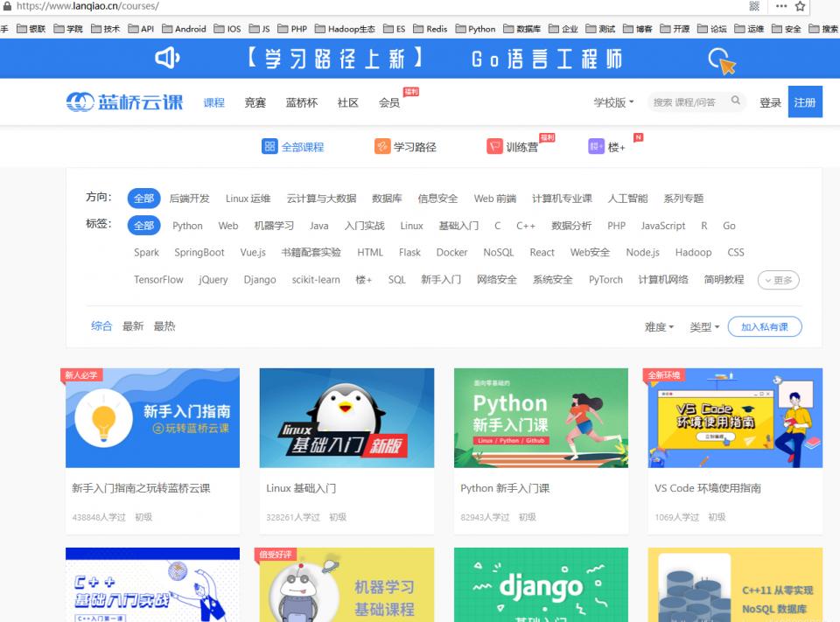Click the search magnifier icon
Image resolution: width=840 pixels, height=622 pixels.
(736, 101)
